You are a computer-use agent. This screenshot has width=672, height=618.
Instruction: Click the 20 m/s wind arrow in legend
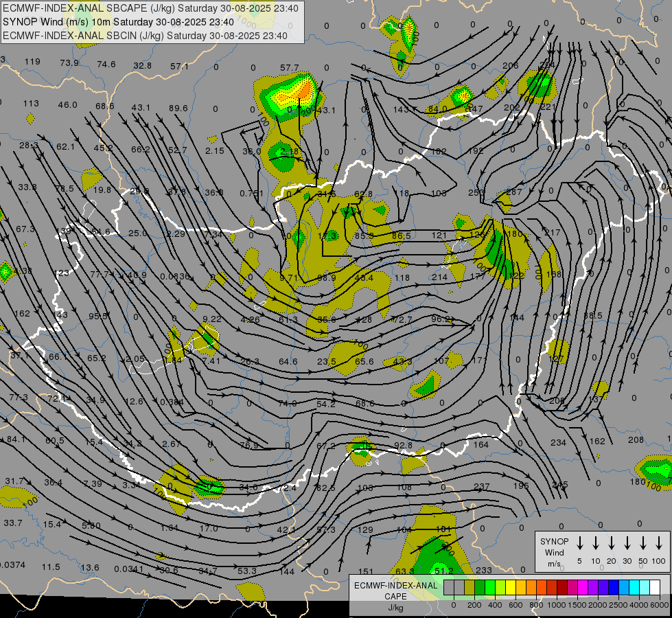click(612, 543)
